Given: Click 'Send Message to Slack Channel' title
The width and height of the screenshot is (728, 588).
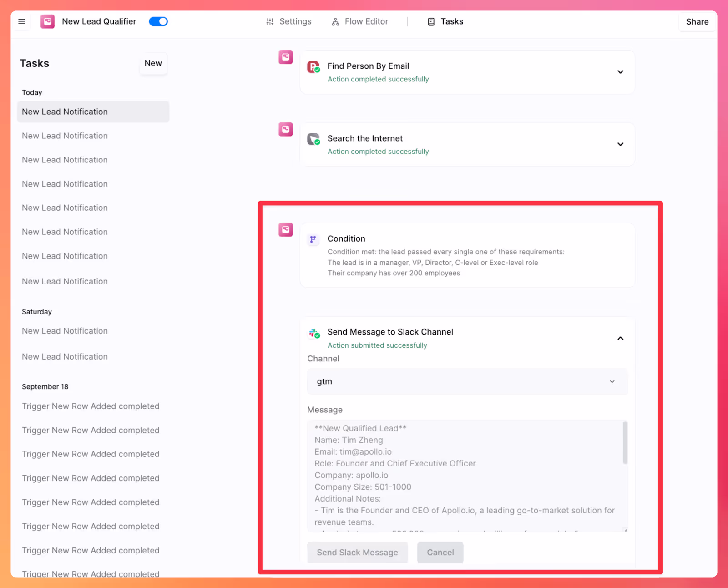Looking at the screenshot, I should [x=390, y=332].
